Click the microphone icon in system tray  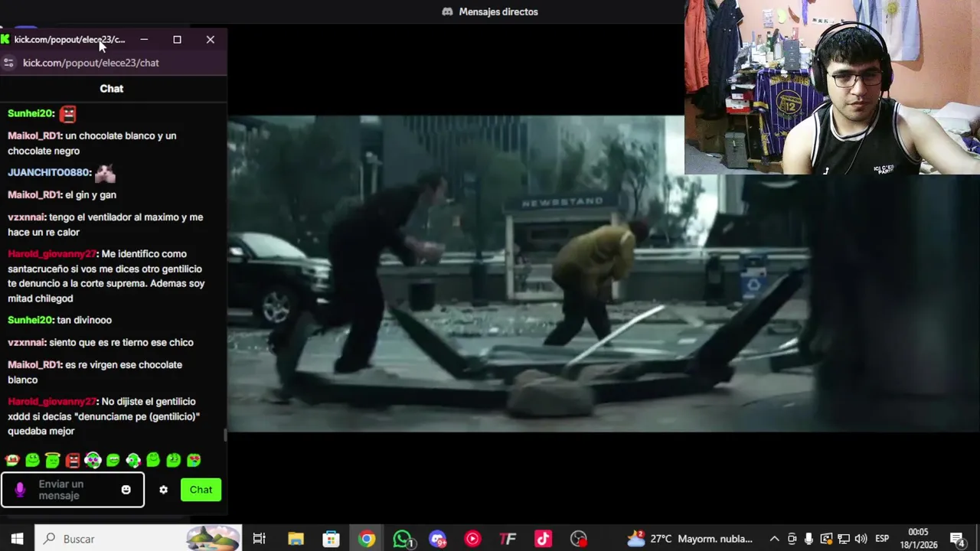coord(808,539)
